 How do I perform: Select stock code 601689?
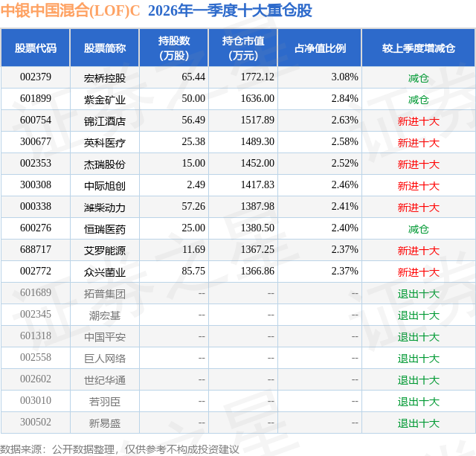[36, 292]
